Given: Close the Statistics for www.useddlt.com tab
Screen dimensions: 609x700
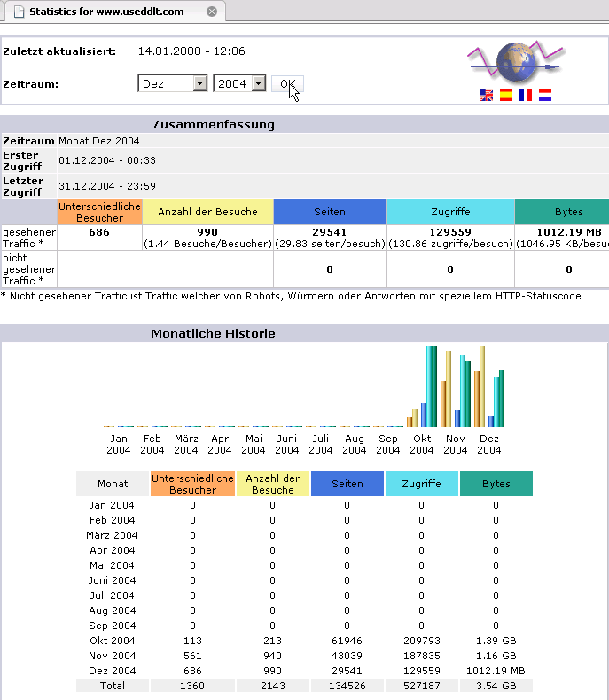Looking at the screenshot, I should tap(212, 12).
